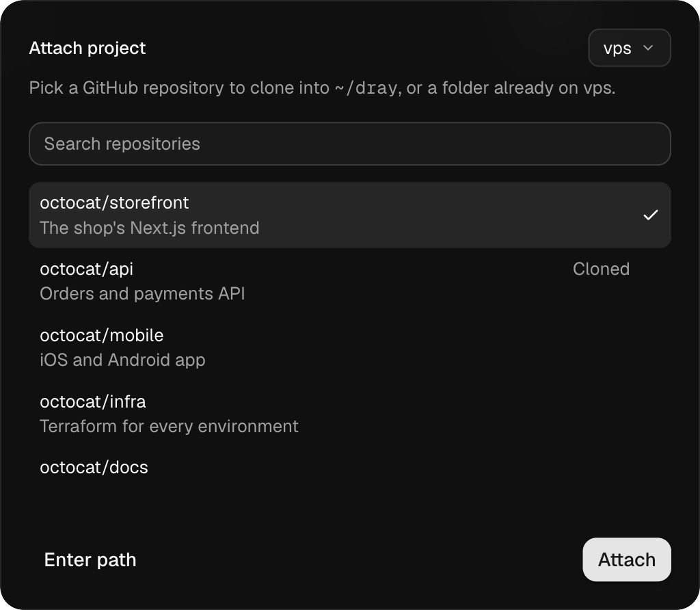This screenshot has width=700, height=610.
Task: Click "The shop's Next.js frontend" description
Action: 150,228
